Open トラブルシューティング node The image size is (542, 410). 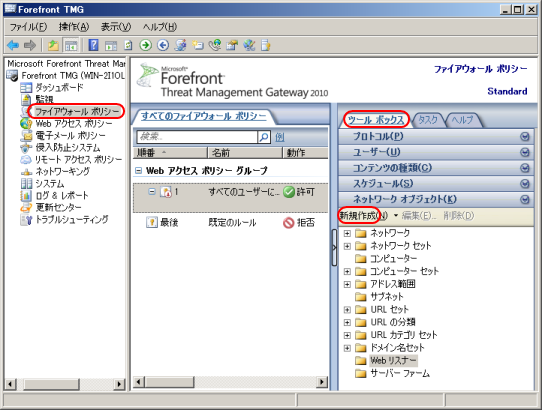tap(72, 220)
